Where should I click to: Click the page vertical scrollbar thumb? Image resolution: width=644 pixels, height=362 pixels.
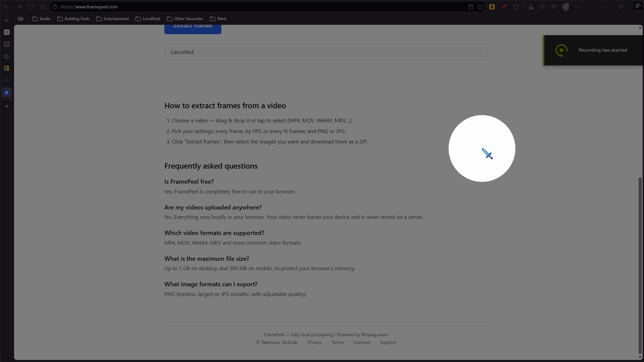click(x=640, y=265)
